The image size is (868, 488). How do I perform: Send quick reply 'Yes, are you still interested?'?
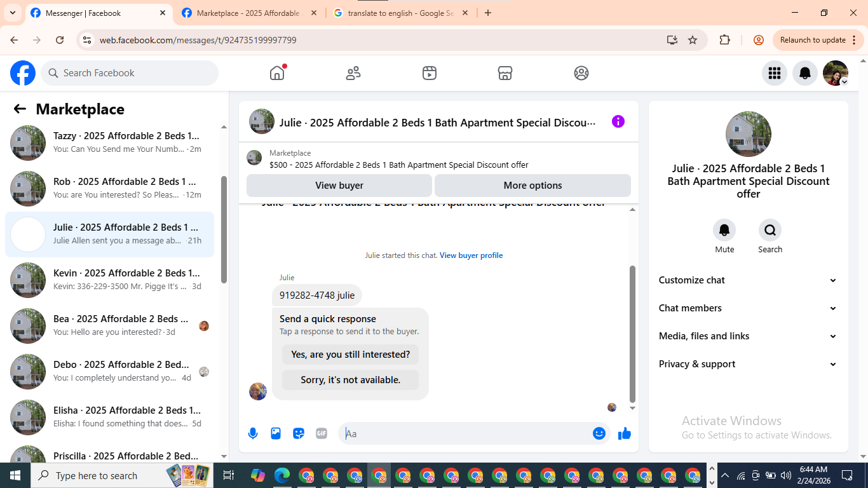tap(350, 355)
